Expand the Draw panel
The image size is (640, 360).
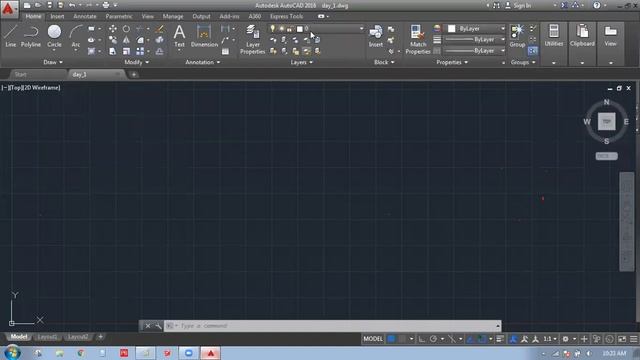click(53, 62)
